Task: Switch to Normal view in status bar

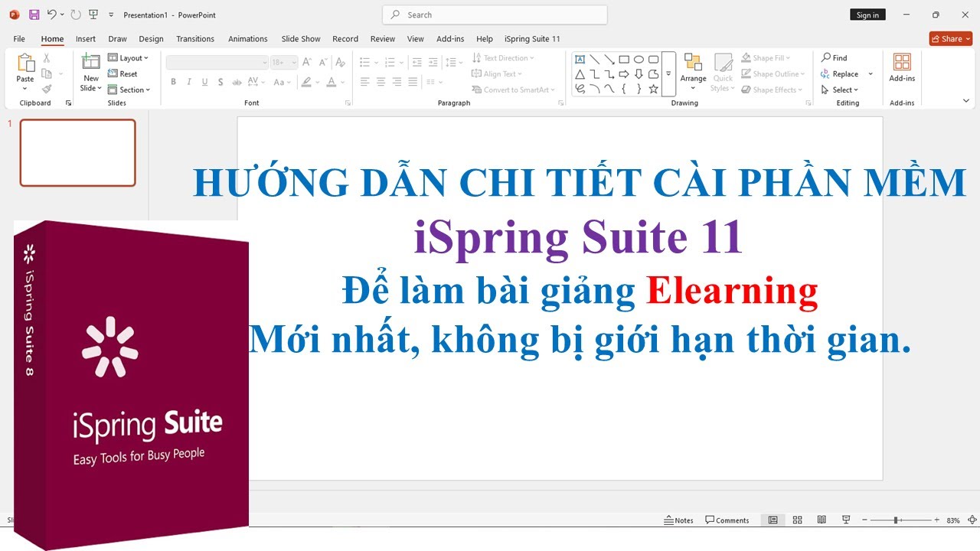Action: pos(773,520)
